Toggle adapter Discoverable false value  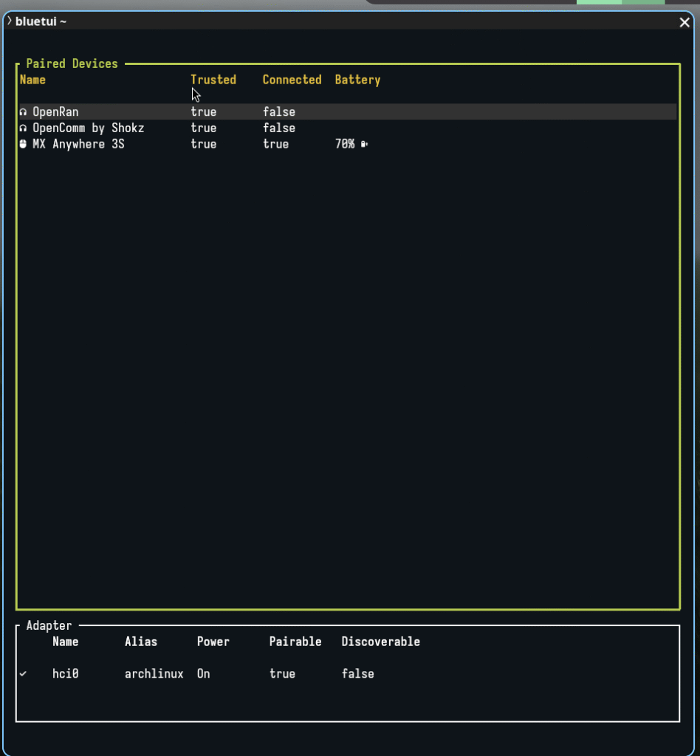357,674
